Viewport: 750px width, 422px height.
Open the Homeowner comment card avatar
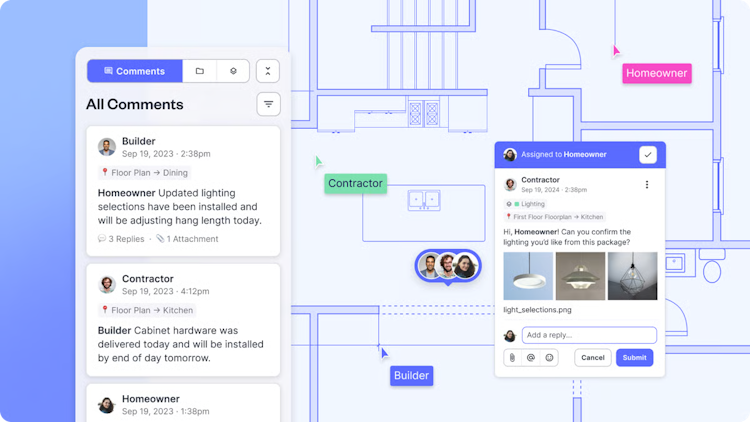coord(107,405)
